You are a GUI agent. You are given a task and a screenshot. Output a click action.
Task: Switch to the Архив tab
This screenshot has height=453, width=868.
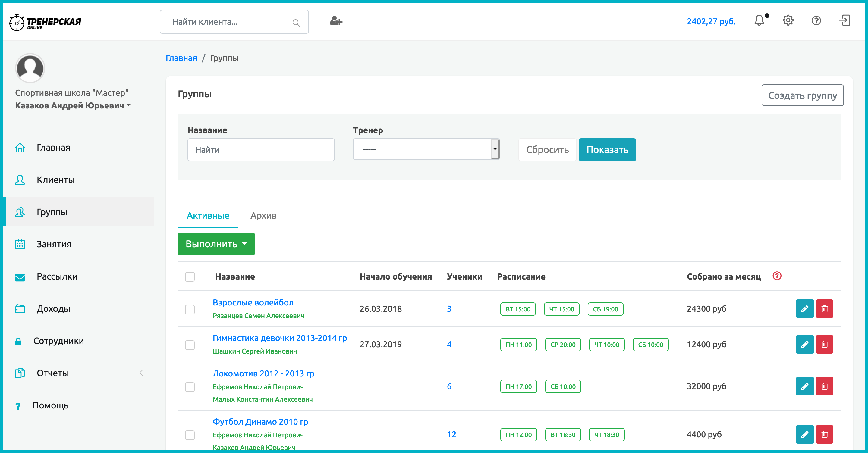tap(263, 216)
